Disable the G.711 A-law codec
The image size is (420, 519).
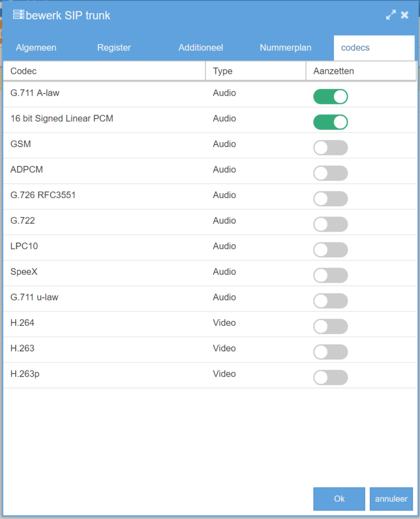tap(330, 97)
